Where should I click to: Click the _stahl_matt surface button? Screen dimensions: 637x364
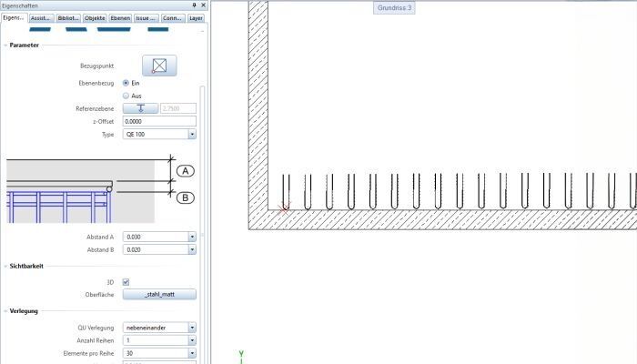[159, 295]
